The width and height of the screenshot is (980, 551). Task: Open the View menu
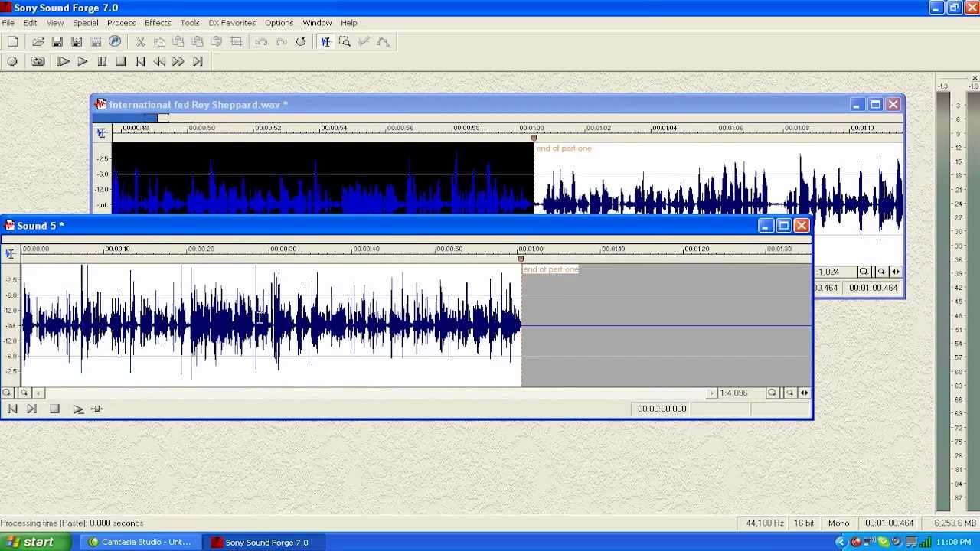[x=55, y=23]
